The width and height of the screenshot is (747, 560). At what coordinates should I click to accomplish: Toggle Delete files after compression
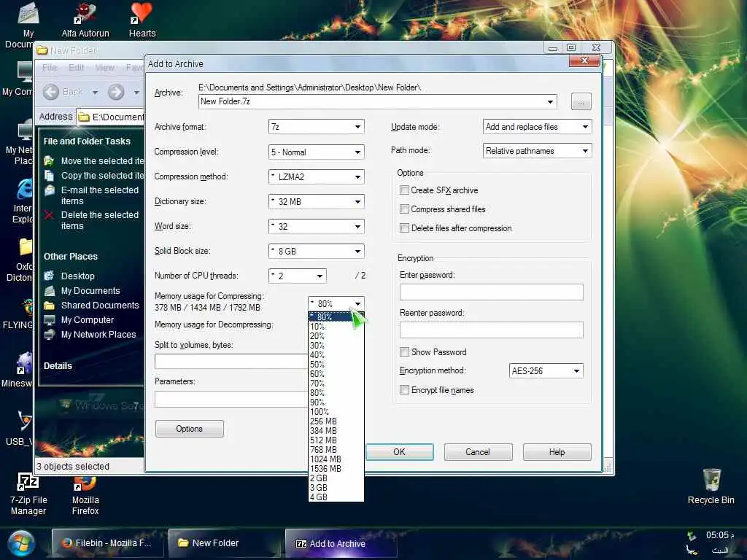point(404,228)
